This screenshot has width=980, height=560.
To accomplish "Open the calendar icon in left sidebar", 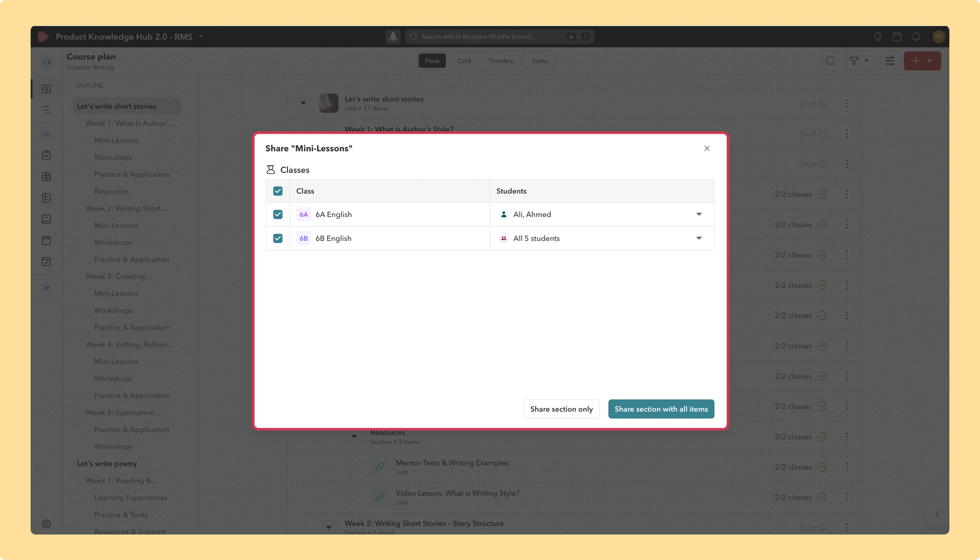I will click(x=46, y=240).
